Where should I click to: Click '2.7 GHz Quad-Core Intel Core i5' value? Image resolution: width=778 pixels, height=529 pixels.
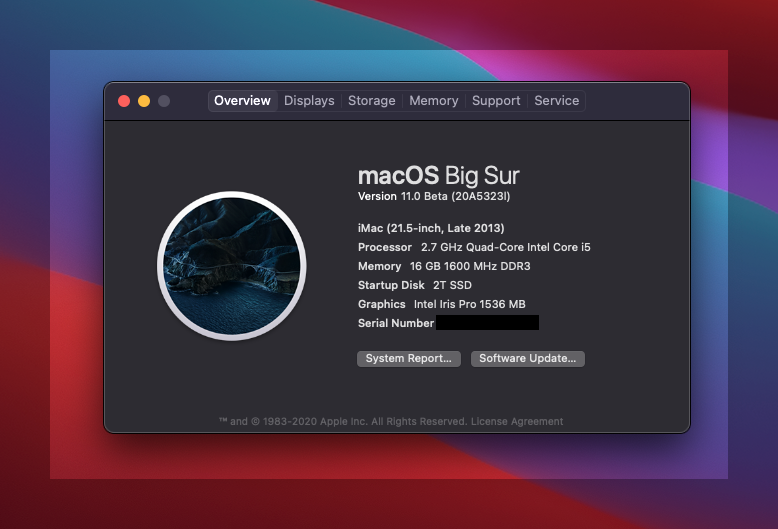[506, 247]
